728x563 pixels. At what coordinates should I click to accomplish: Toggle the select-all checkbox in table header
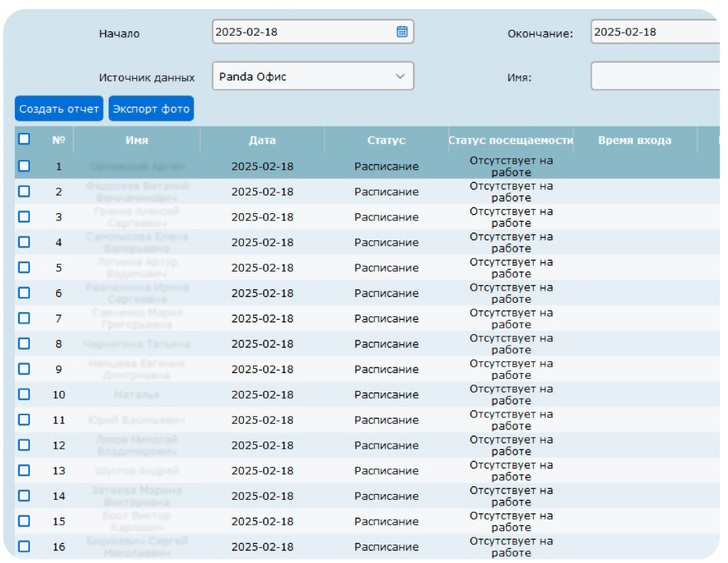tap(24, 139)
